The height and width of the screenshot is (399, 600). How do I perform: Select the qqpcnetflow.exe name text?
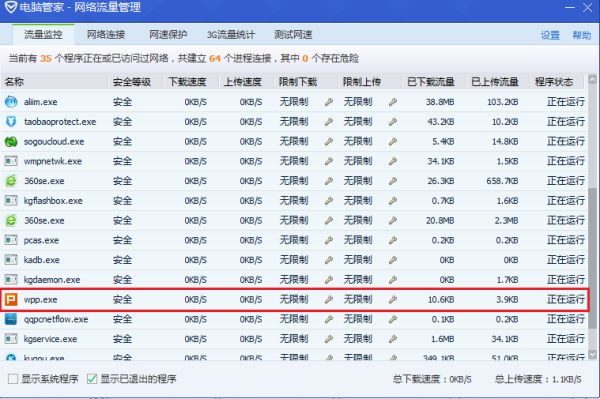[x=56, y=319]
